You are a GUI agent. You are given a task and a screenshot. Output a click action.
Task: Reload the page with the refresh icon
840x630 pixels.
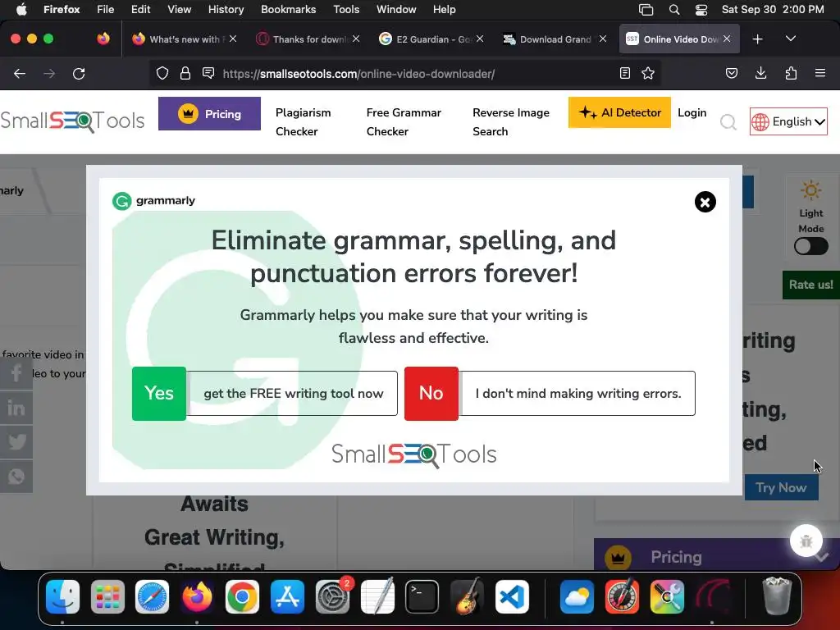coord(79,73)
